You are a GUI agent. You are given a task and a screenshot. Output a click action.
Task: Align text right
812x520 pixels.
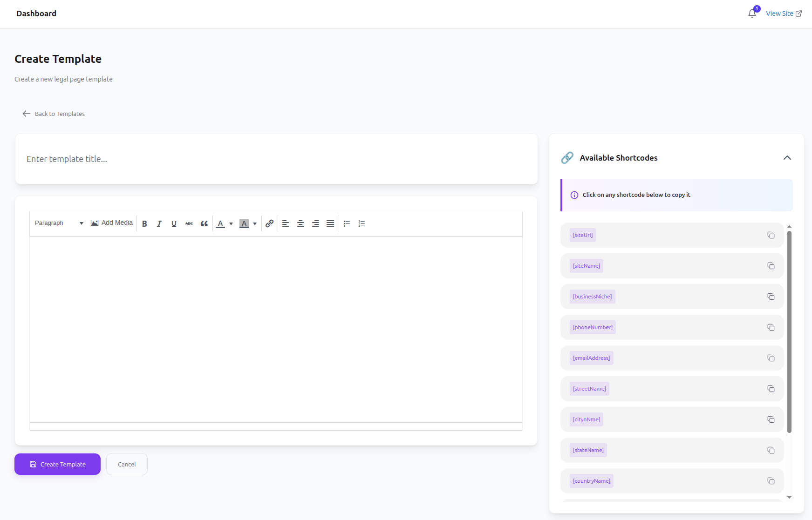[315, 223]
